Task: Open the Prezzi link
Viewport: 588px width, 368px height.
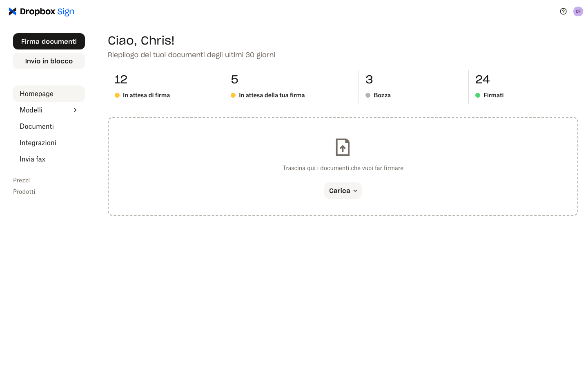Action: pos(21,180)
